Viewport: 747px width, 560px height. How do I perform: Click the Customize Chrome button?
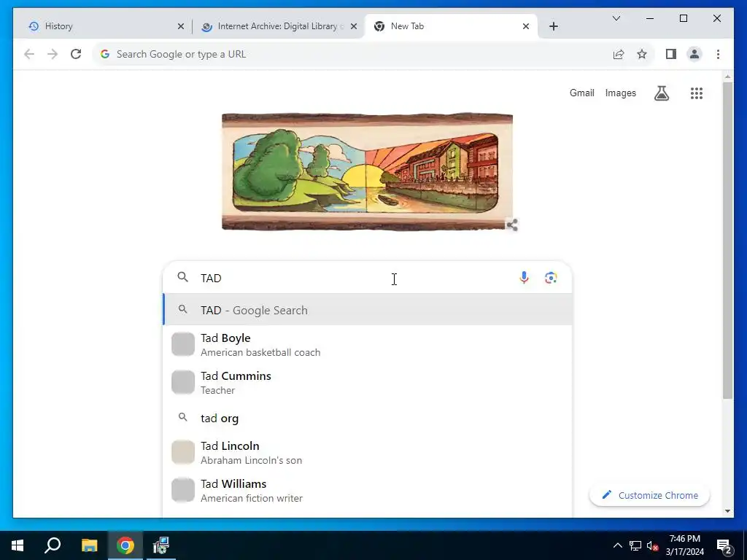click(649, 495)
